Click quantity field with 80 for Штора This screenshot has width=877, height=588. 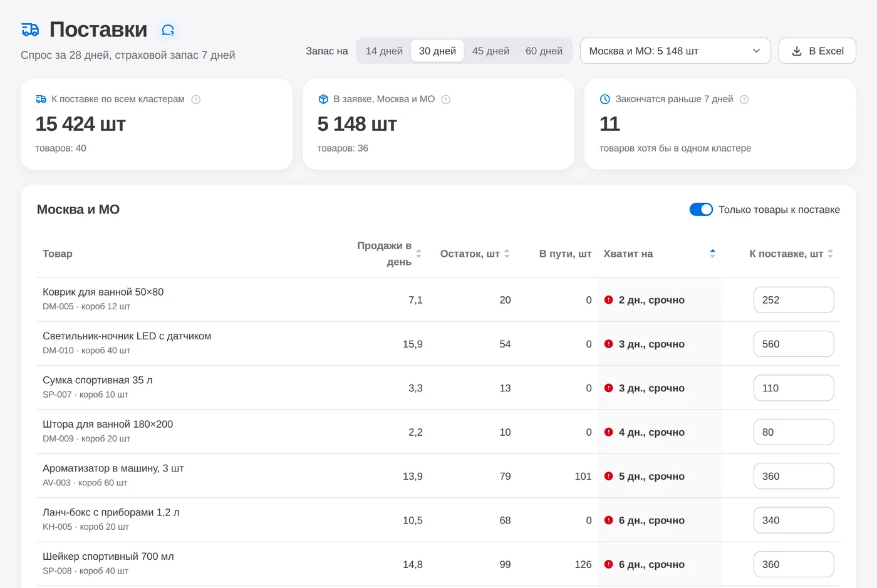pyautogui.click(x=793, y=432)
